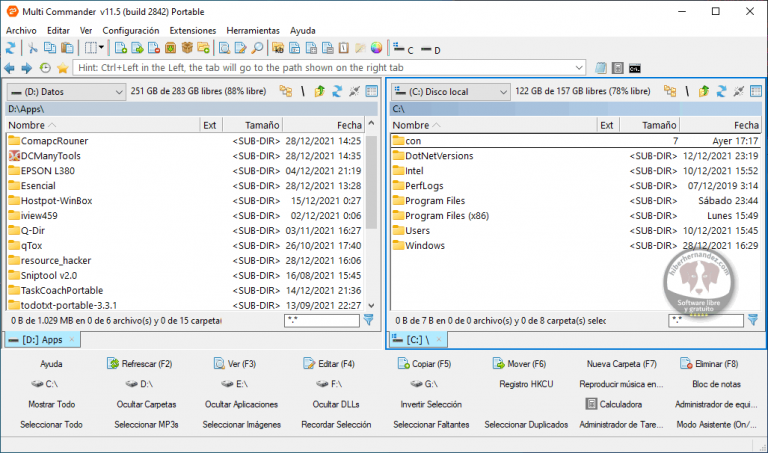Click the left panel's filter funnel icon

pos(369,320)
